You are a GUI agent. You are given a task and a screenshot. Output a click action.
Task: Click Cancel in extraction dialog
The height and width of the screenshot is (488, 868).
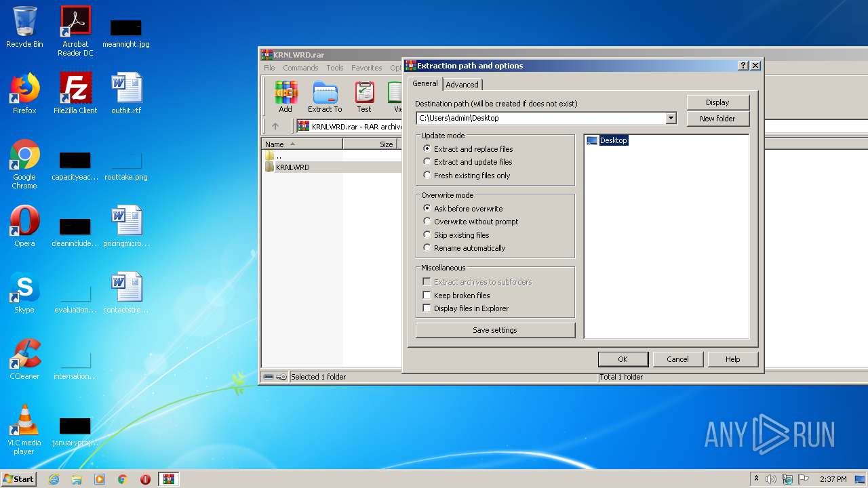click(x=677, y=359)
